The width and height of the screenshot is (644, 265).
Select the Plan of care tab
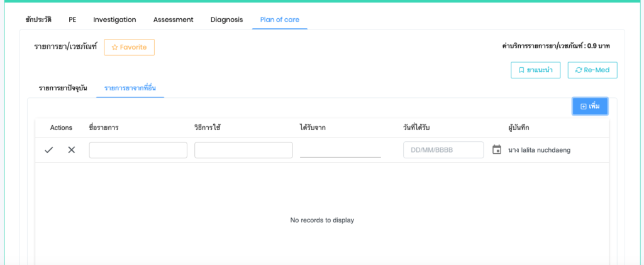[280, 19]
